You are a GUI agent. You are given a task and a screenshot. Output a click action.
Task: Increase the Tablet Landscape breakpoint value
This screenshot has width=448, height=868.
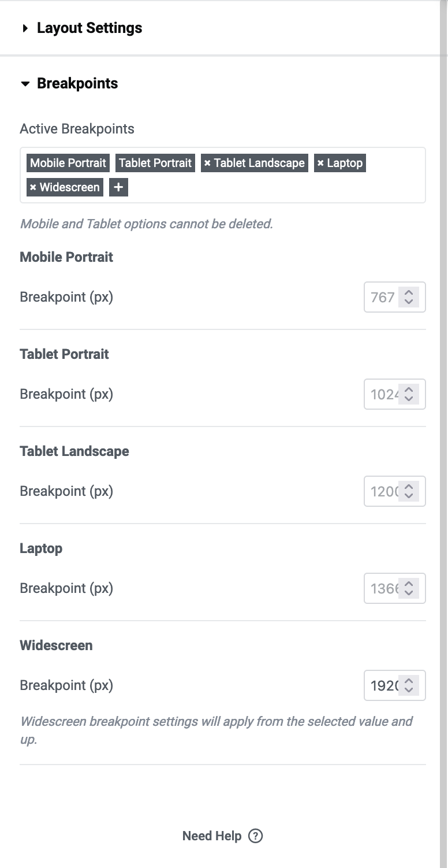click(409, 487)
